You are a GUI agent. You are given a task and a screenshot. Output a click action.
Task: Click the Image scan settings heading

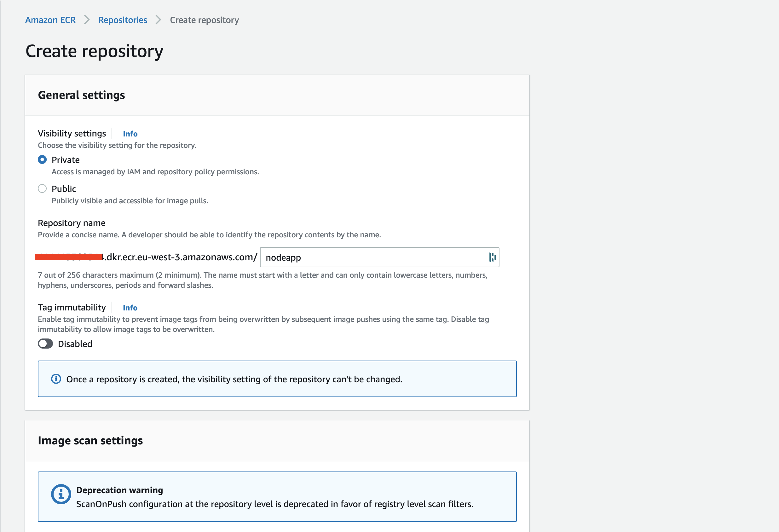point(90,441)
